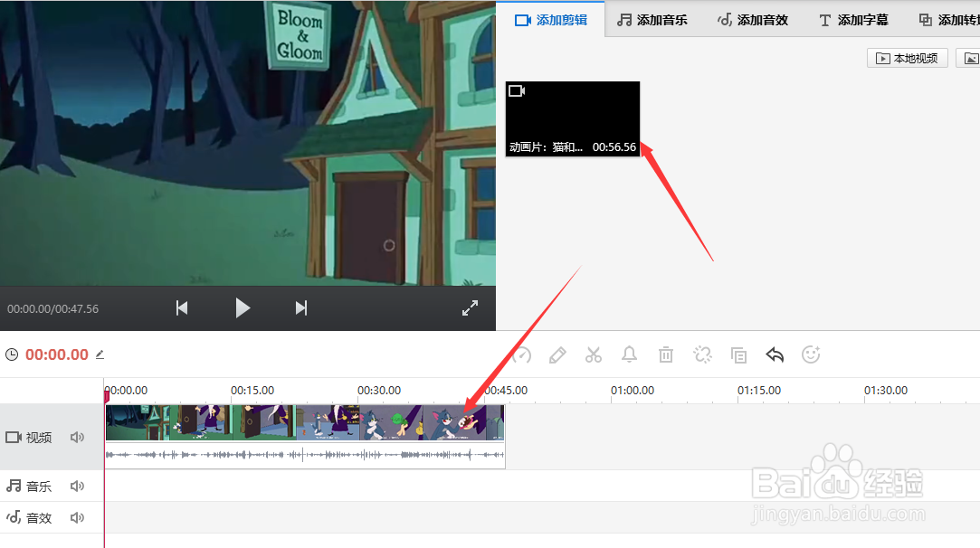The height and width of the screenshot is (548, 980).
Task: Open the 添加字幕 tab
Action: coord(853,20)
